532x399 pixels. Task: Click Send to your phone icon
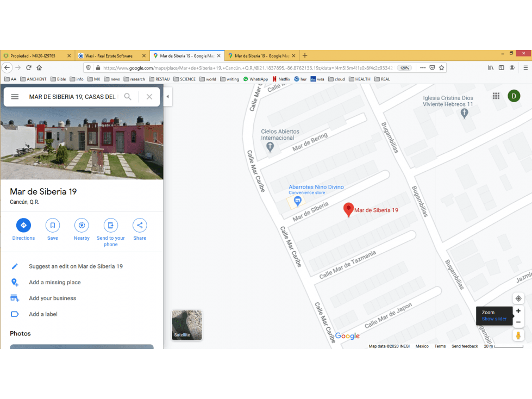pos(111,225)
